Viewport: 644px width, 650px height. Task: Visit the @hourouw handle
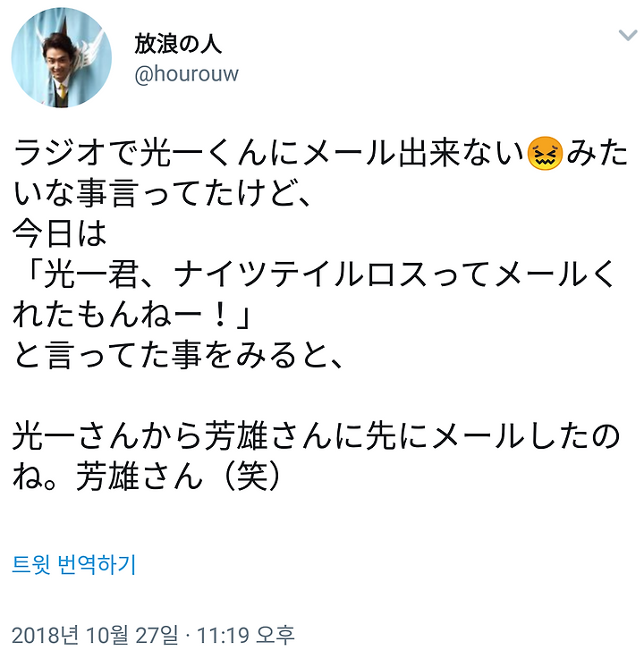pyautogui.click(x=187, y=74)
